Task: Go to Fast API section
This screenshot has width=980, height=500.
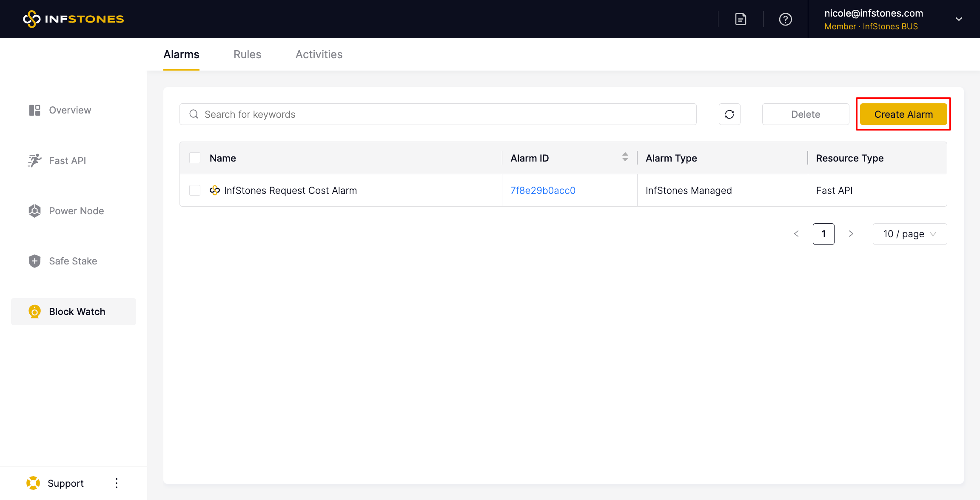Action: pyautogui.click(x=67, y=161)
